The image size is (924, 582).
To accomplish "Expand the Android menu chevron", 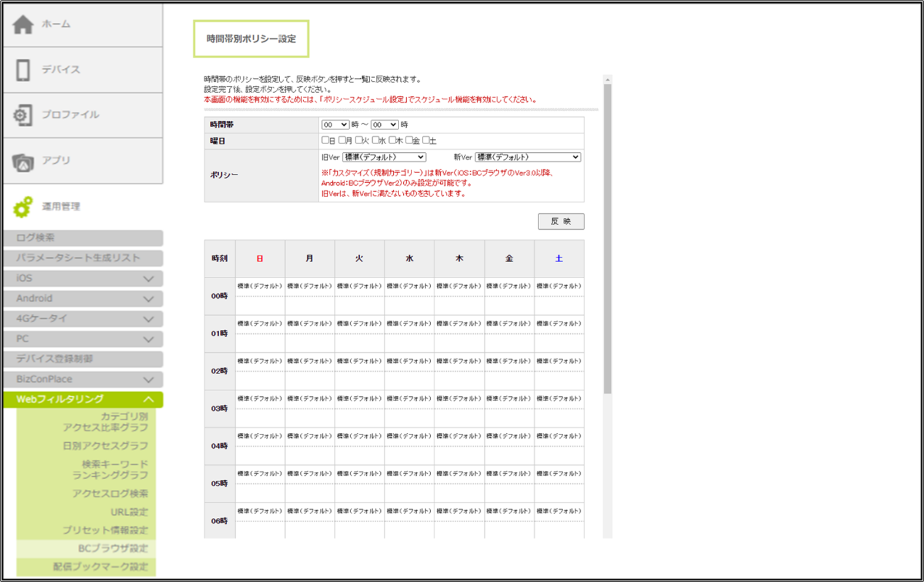I will coord(148,299).
